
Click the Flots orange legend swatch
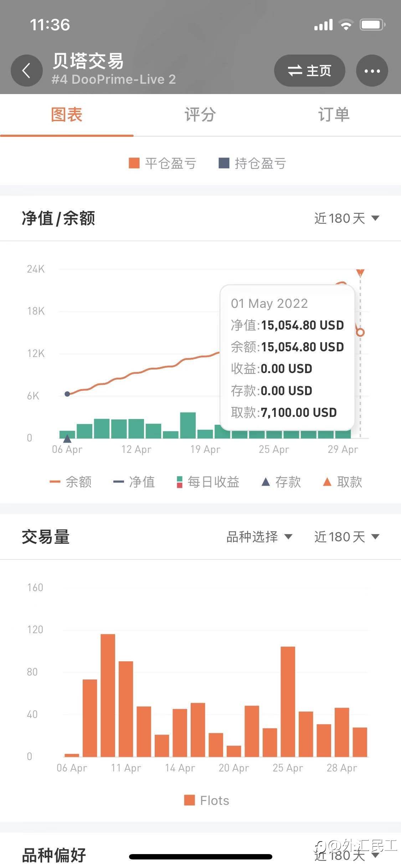(x=190, y=800)
